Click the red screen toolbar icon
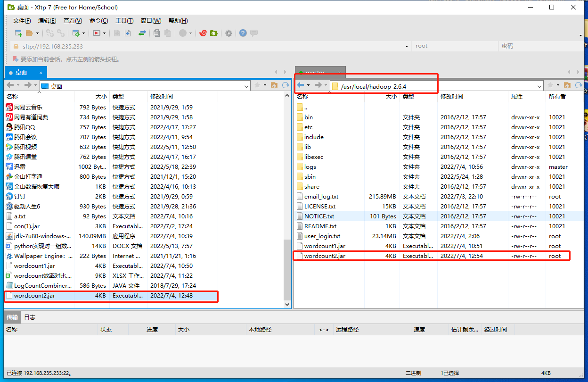This screenshot has height=382, width=588. pyautogui.click(x=97, y=33)
